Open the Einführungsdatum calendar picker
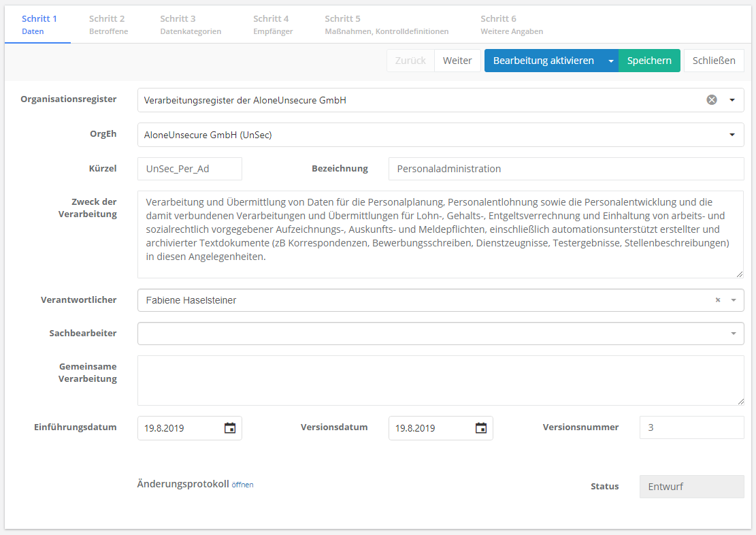This screenshot has width=756, height=535. point(230,428)
